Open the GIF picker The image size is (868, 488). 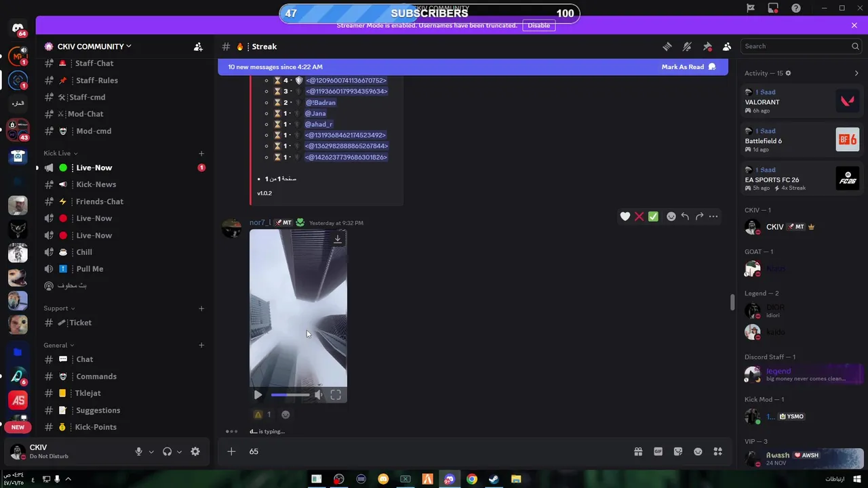(x=658, y=451)
